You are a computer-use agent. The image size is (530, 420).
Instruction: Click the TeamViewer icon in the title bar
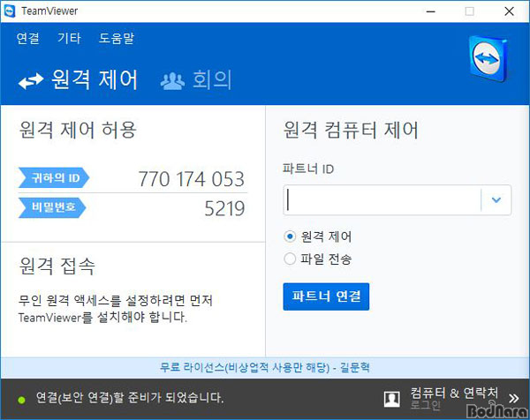pos(9,11)
